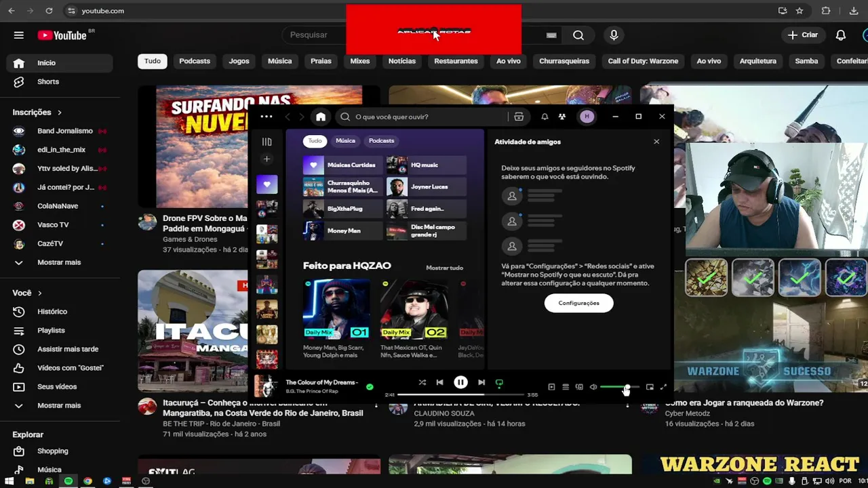Open CazéTV subscription channel

point(59,243)
